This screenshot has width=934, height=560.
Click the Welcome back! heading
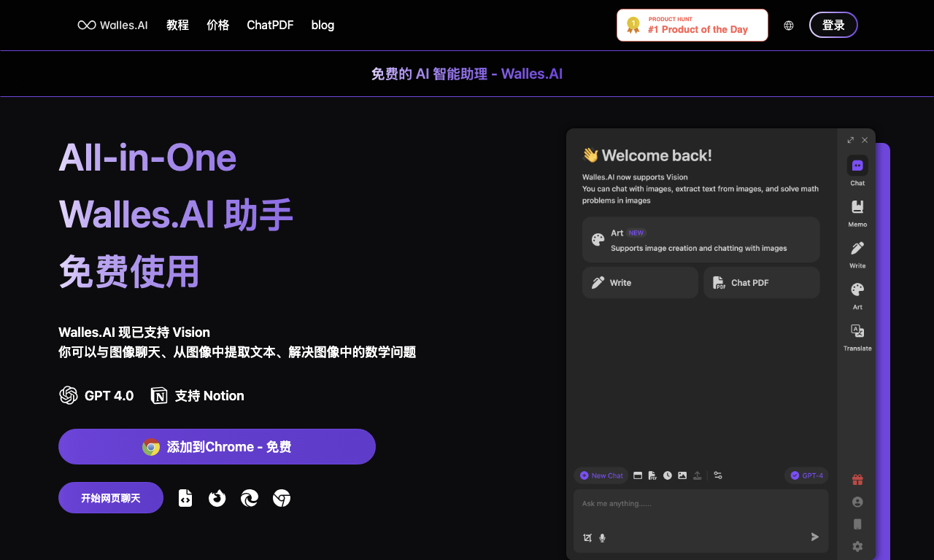(647, 155)
